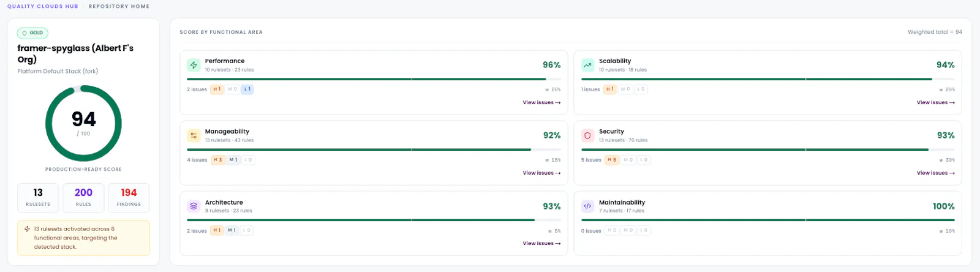
Task: Click 'Weighted total = 94' text
Action: click(x=935, y=32)
